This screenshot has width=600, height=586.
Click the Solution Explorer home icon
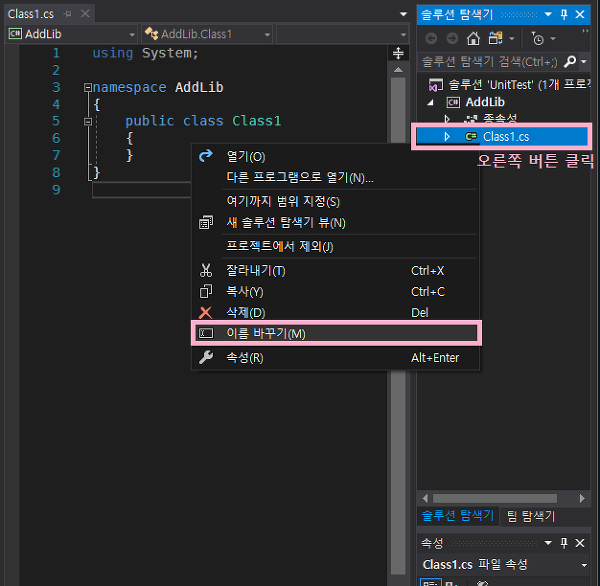click(x=473, y=39)
